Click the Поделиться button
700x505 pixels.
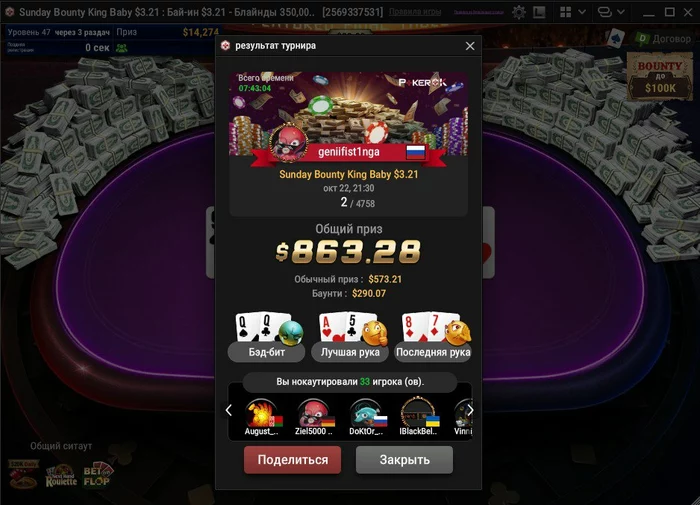point(292,460)
